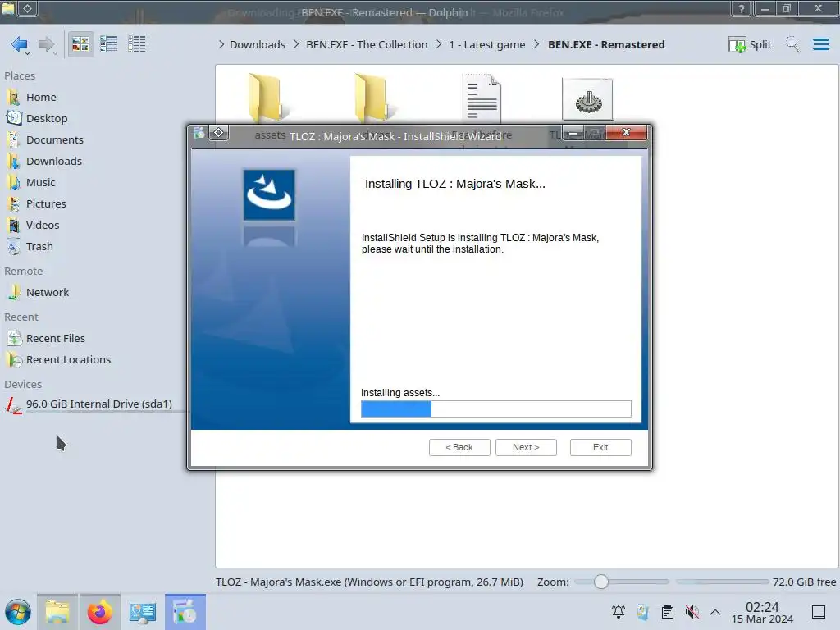The image size is (840, 630).
Task: Click the Dolphin title bar help button
Action: pyautogui.click(x=741, y=9)
